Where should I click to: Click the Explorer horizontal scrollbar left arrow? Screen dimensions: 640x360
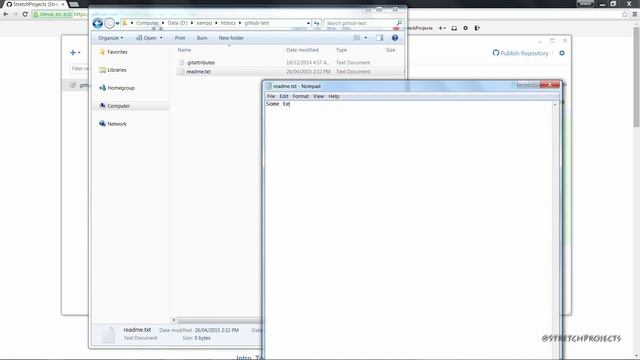coord(174,320)
